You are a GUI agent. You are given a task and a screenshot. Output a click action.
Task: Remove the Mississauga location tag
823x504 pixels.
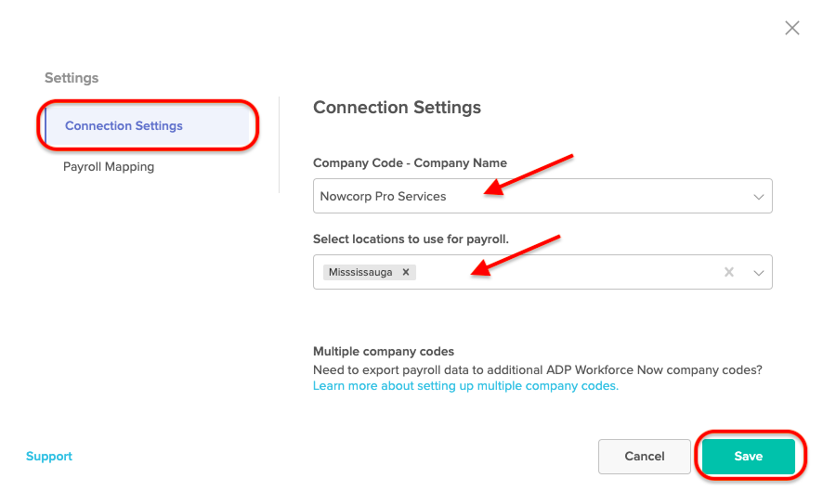[x=406, y=272]
